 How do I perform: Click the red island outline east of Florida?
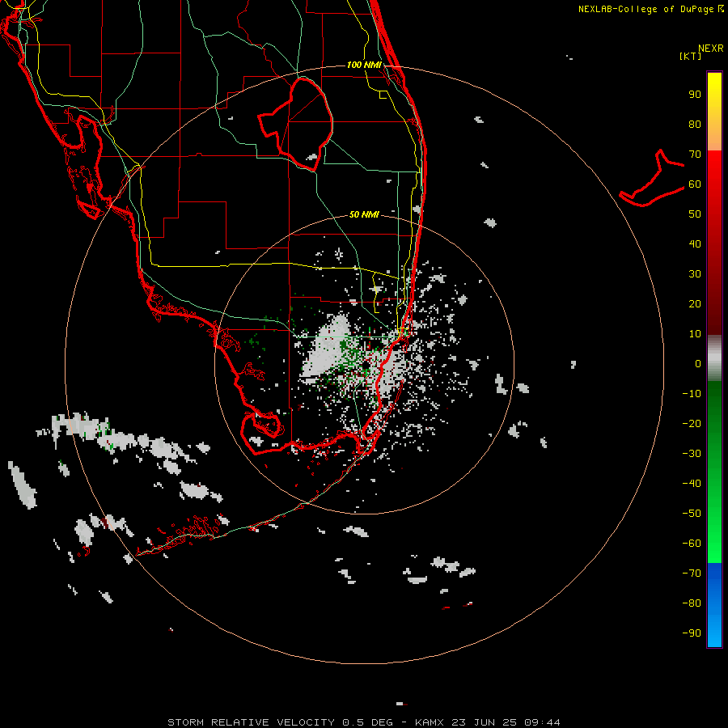pyautogui.click(x=652, y=178)
